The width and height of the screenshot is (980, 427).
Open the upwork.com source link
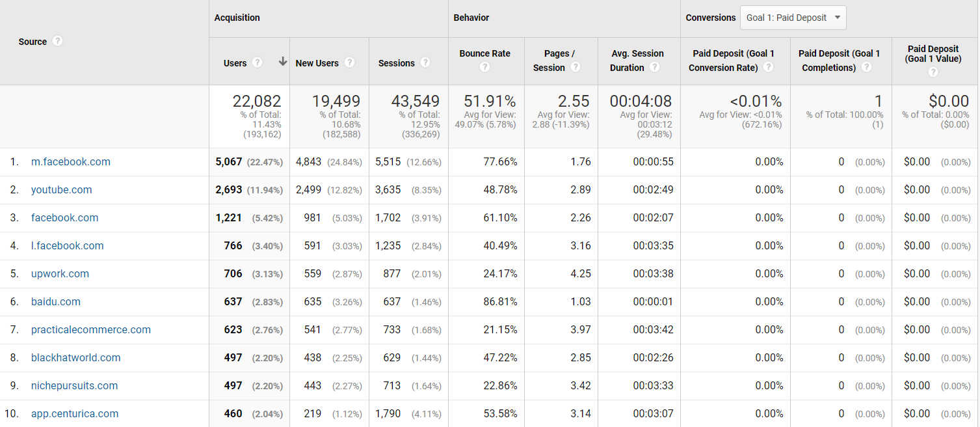[x=60, y=274]
